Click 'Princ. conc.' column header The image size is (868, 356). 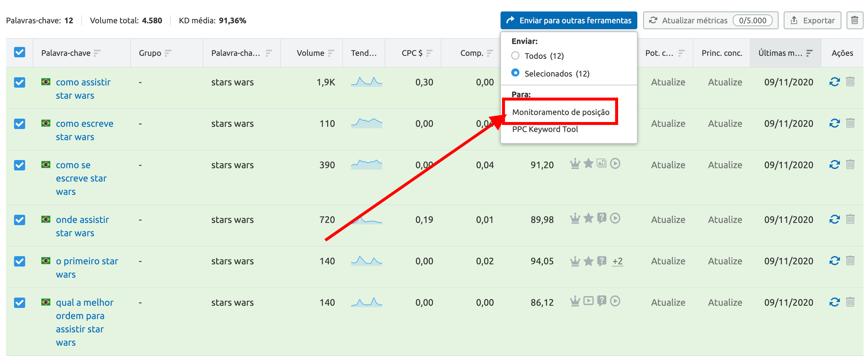[722, 53]
